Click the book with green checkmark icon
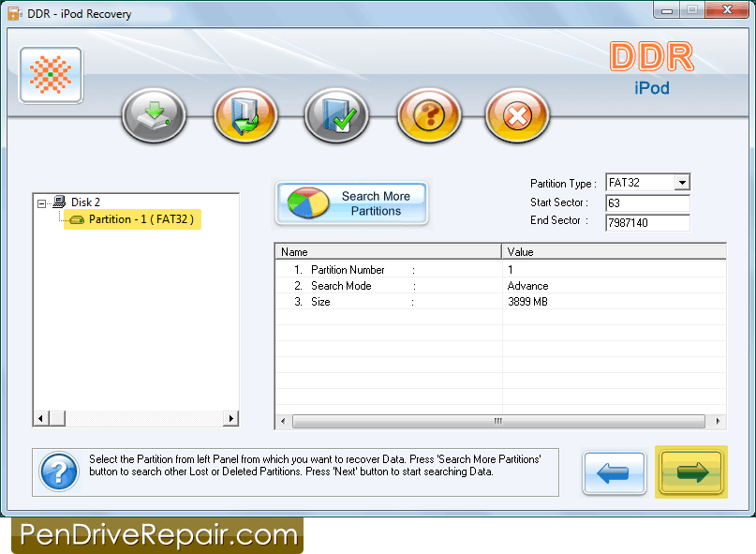Screen dimensions: 756x554 (x=336, y=115)
